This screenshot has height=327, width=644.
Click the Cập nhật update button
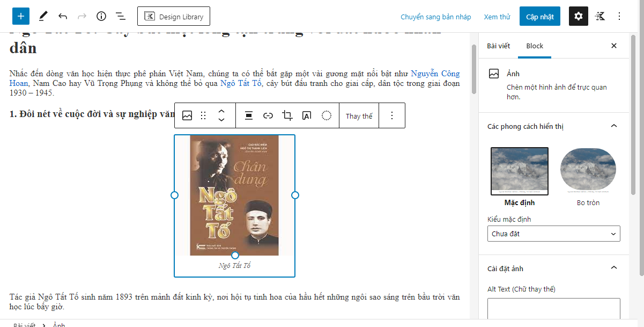[x=539, y=17]
